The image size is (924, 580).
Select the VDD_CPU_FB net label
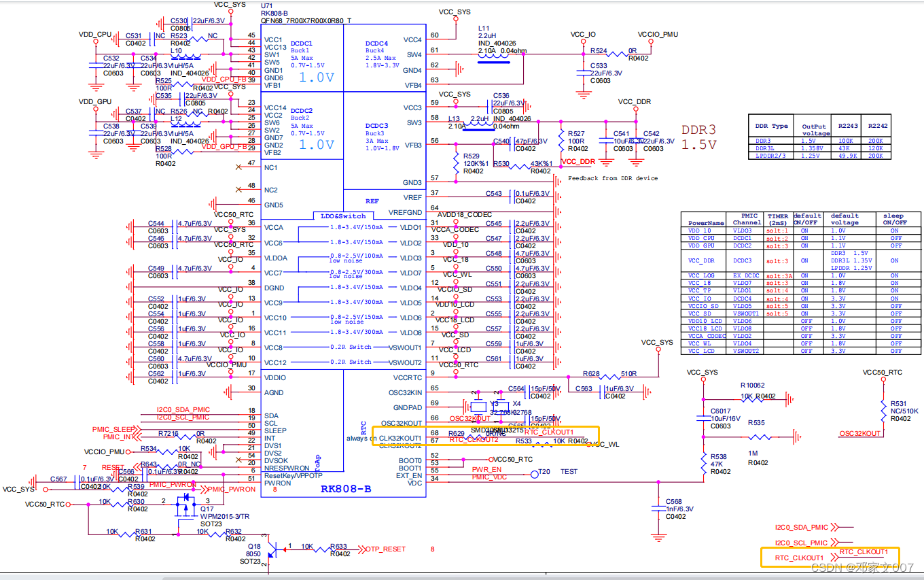coord(224,78)
